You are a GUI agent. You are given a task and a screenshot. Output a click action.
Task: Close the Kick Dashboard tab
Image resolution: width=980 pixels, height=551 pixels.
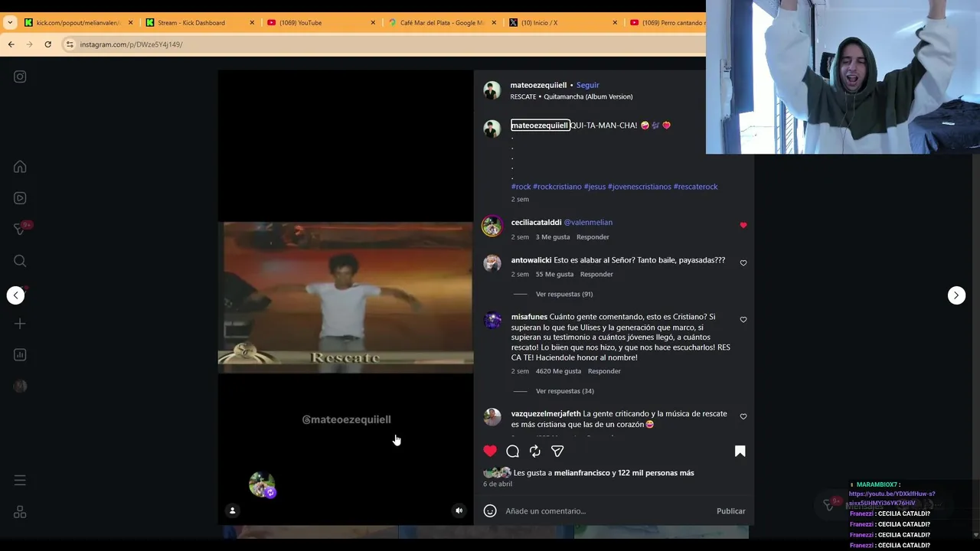point(252,23)
